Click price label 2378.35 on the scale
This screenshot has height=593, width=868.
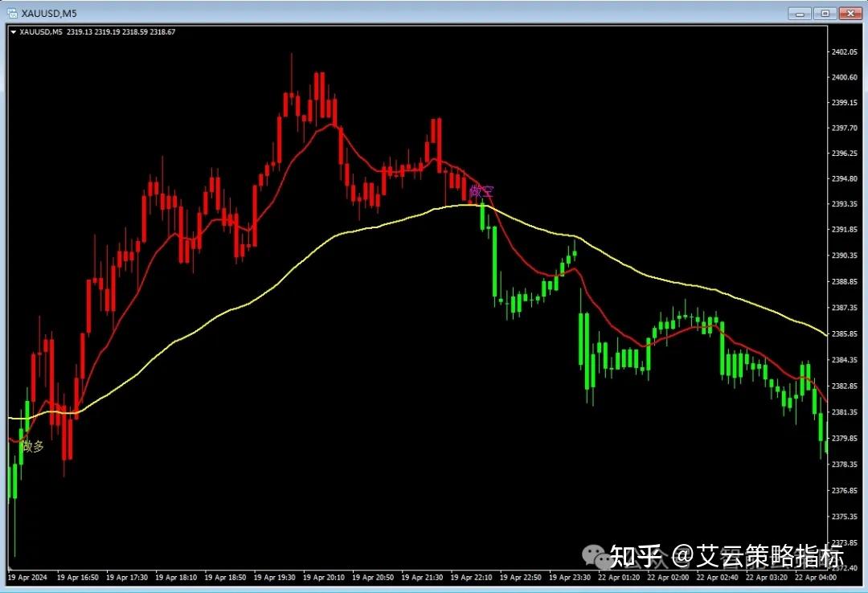tap(844, 464)
